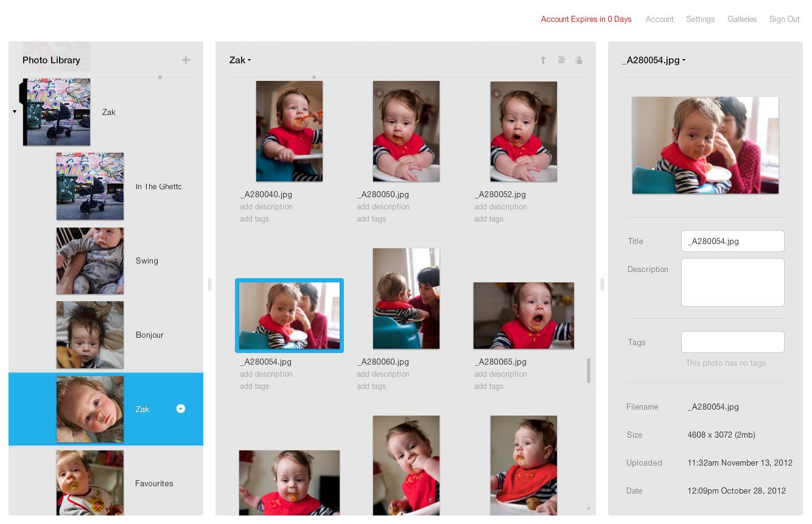
Task: Click the Account Expires in 0 Days warning
Action: coord(586,19)
